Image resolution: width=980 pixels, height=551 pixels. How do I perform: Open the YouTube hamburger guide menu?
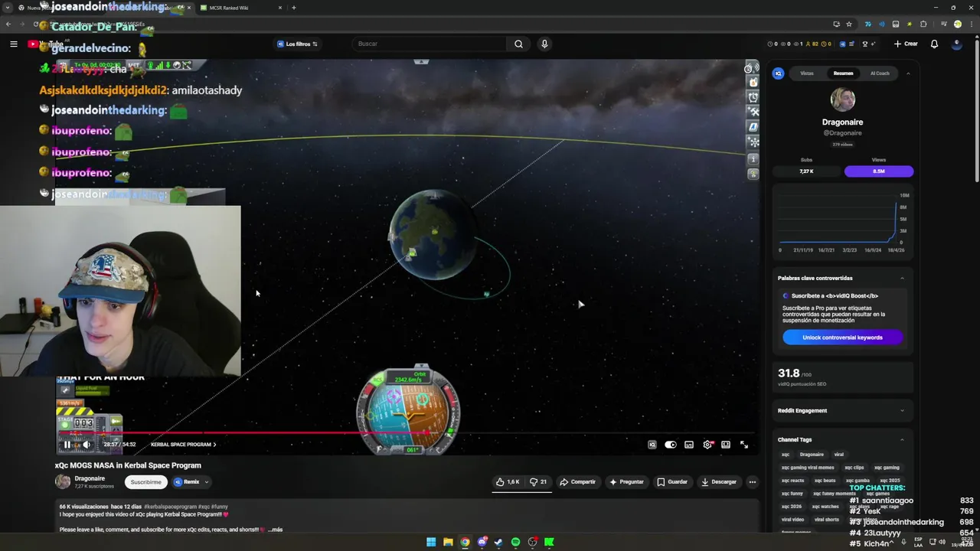click(x=13, y=44)
